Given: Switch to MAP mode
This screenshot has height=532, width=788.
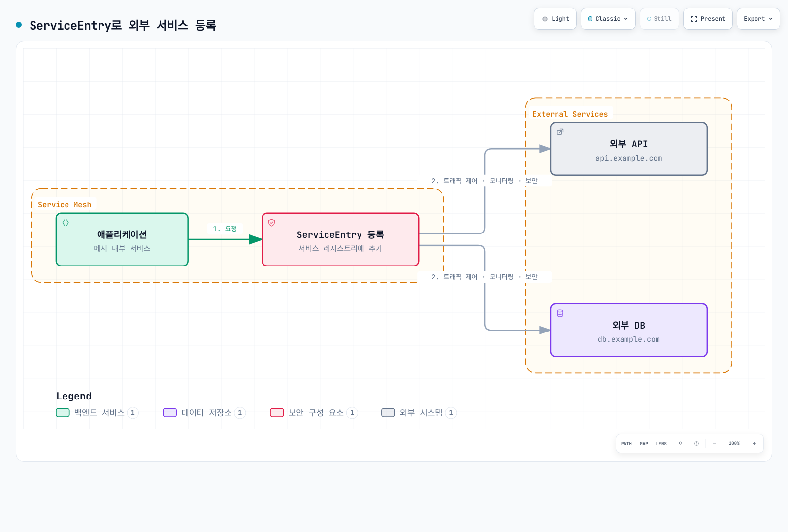Looking at the screenshot, I should (x=644, y=444).
